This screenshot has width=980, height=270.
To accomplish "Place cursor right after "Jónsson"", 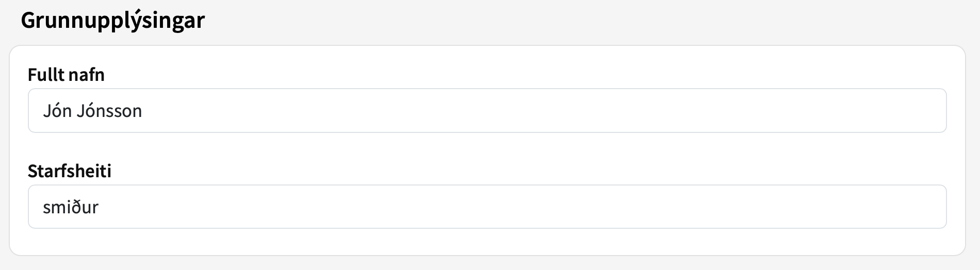I will 143,111.
